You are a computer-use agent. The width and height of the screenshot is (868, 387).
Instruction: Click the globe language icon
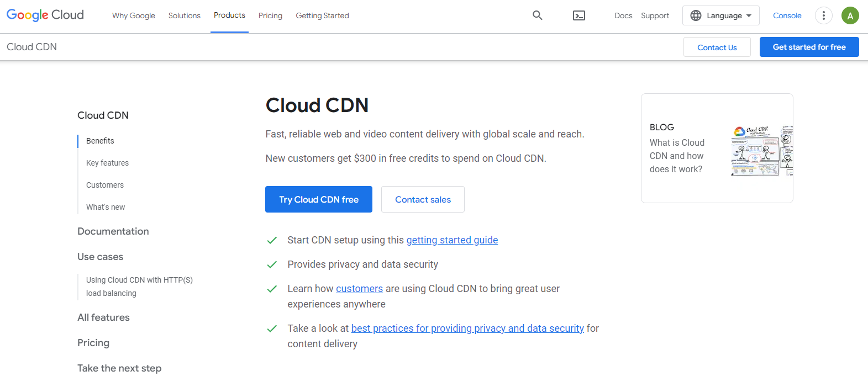click(x=696, y=15)
